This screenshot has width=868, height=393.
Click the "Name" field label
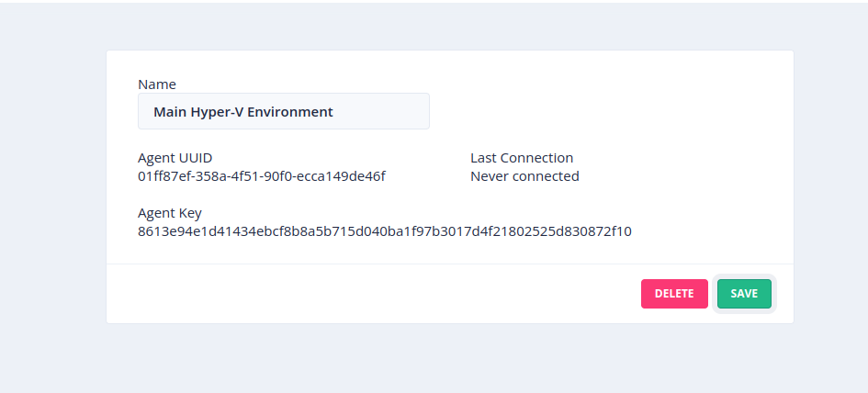point(157,84)
